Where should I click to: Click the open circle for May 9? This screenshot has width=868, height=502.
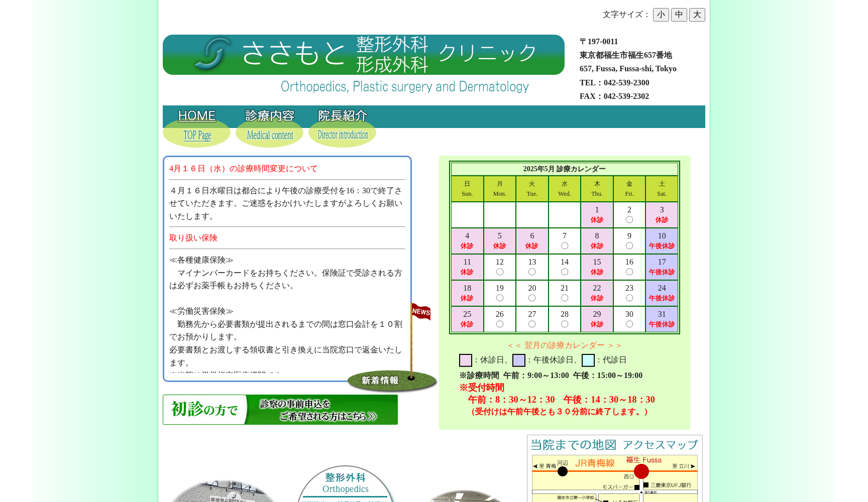tap(629, 246)
